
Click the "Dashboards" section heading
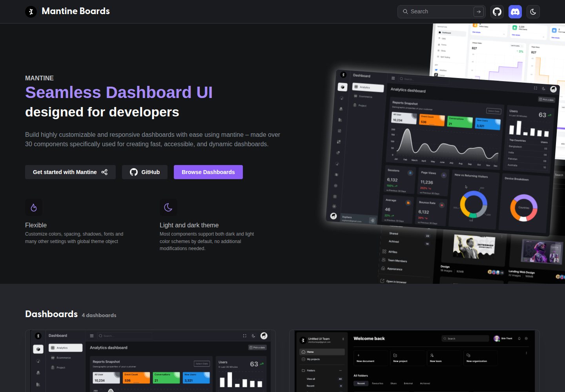click(51, 314)
